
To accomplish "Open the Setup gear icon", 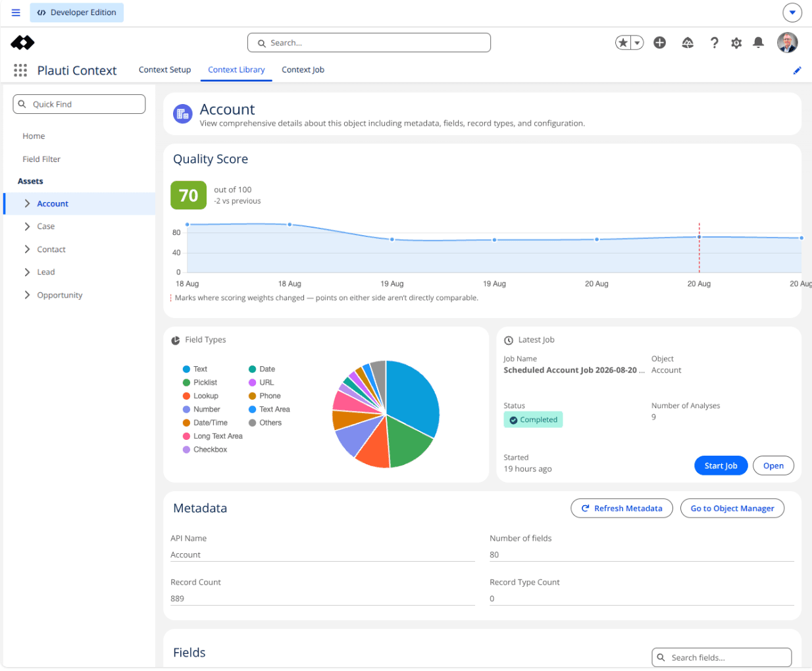I will tap(736, 43).
